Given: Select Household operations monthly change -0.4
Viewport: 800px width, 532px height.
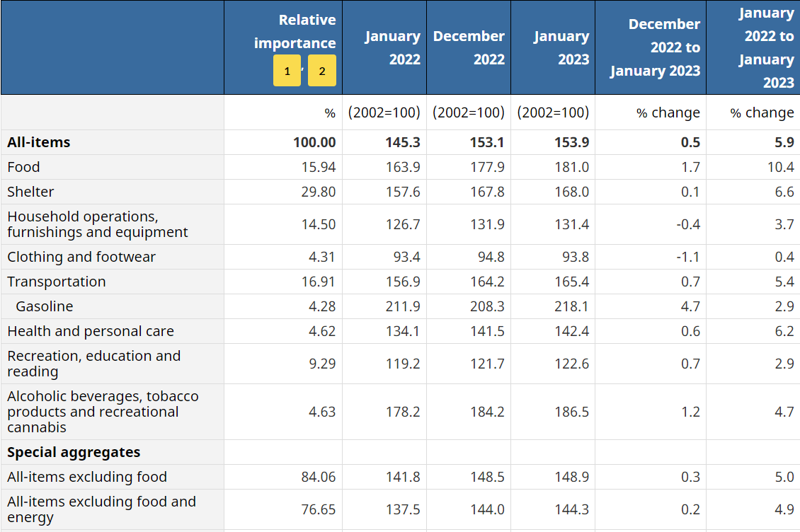Looking at the screenshot, I should (688, 224).
